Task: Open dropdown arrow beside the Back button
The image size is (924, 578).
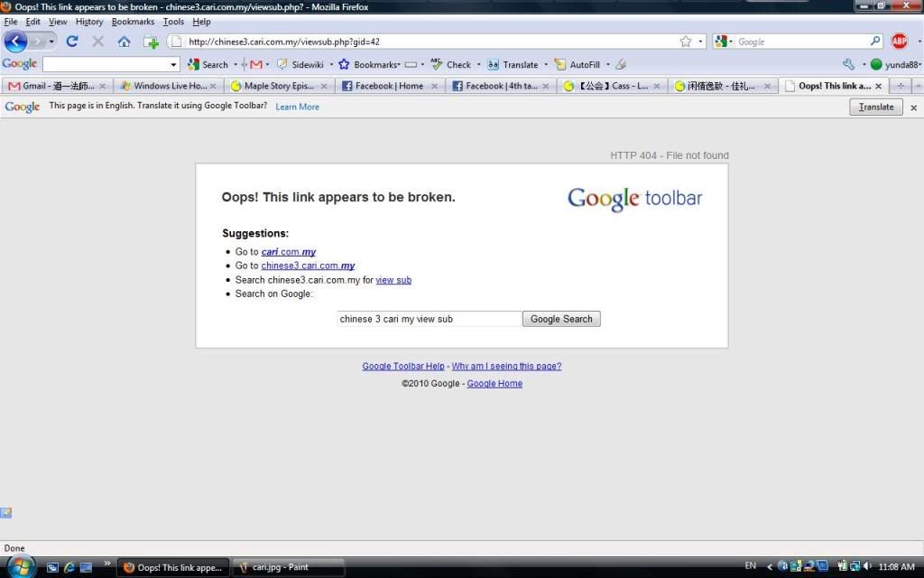Action: (x=51, y=42)
